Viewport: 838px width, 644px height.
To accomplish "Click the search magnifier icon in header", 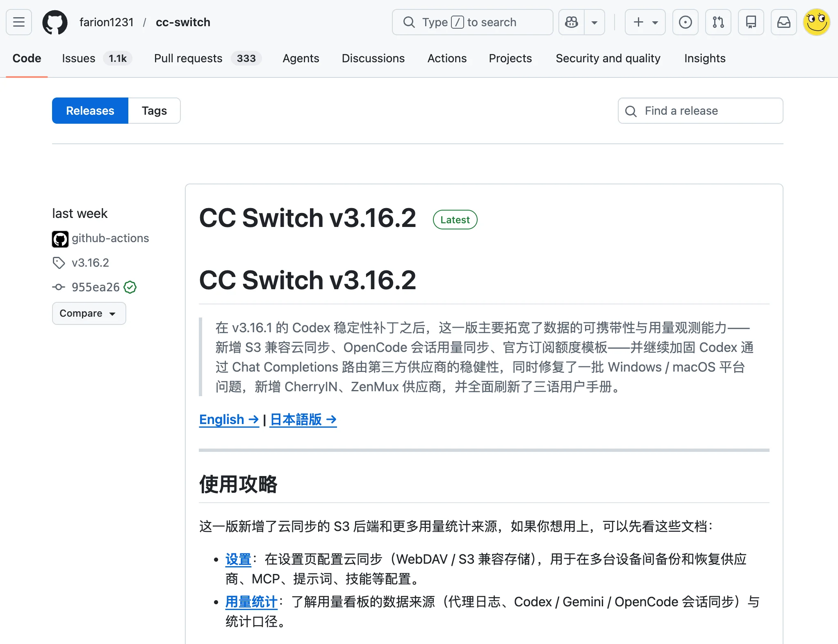I will [x=409, y=22].
